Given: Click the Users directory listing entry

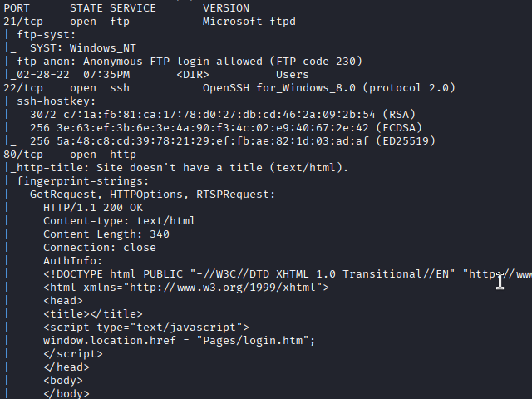Looking at the screenshot, I should tap(292, 74).
